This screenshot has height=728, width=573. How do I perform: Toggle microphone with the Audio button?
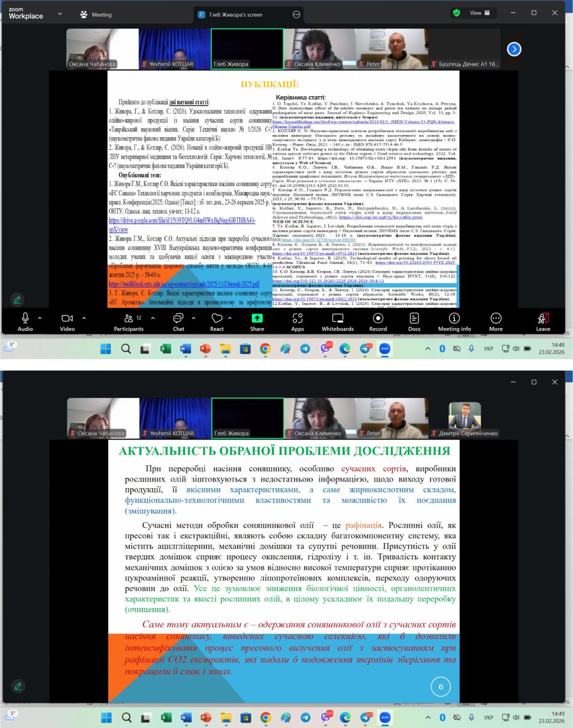click(x=25, y=322)
